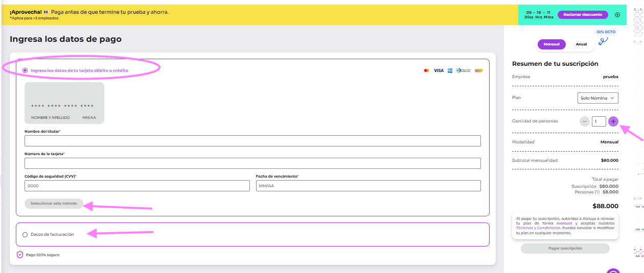
Task: Increase number of people with plus button
Action: pos(613,121)
